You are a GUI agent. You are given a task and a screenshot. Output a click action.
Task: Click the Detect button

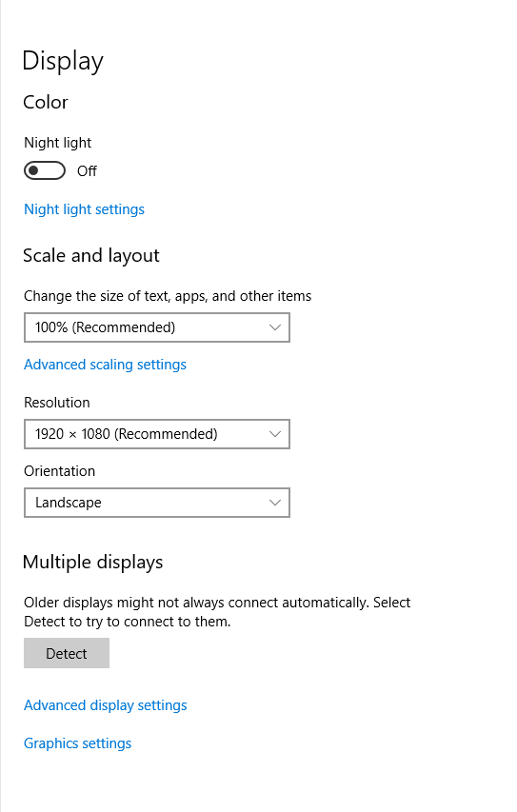[67, 653]
